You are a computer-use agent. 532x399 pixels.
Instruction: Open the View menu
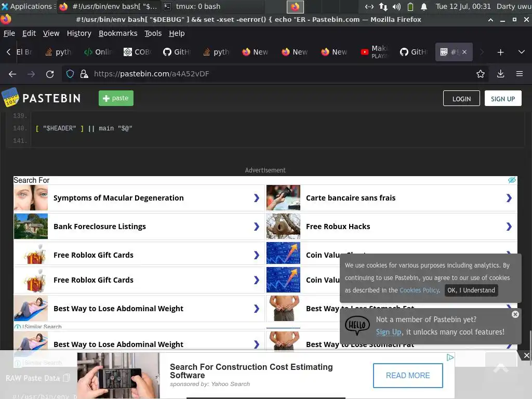click(51, 33)
